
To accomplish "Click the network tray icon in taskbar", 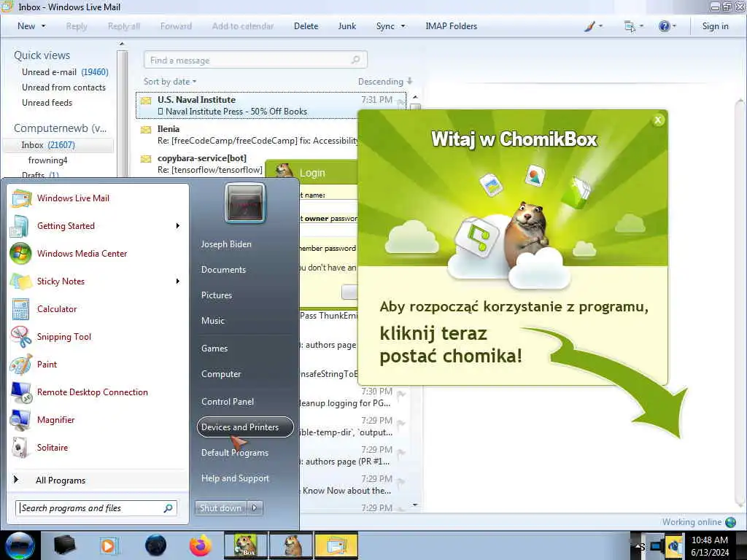I will [x=657, y=545].
